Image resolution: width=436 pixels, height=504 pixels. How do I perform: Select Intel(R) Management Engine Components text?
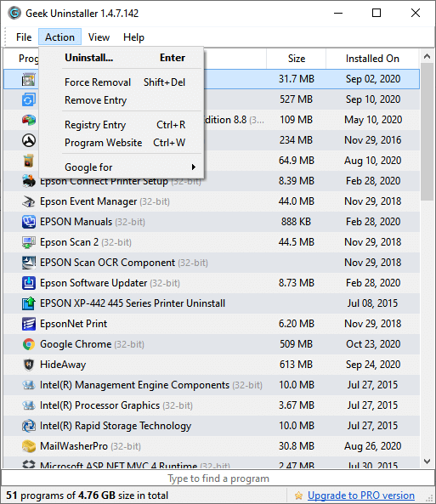[x=151, y=385]
